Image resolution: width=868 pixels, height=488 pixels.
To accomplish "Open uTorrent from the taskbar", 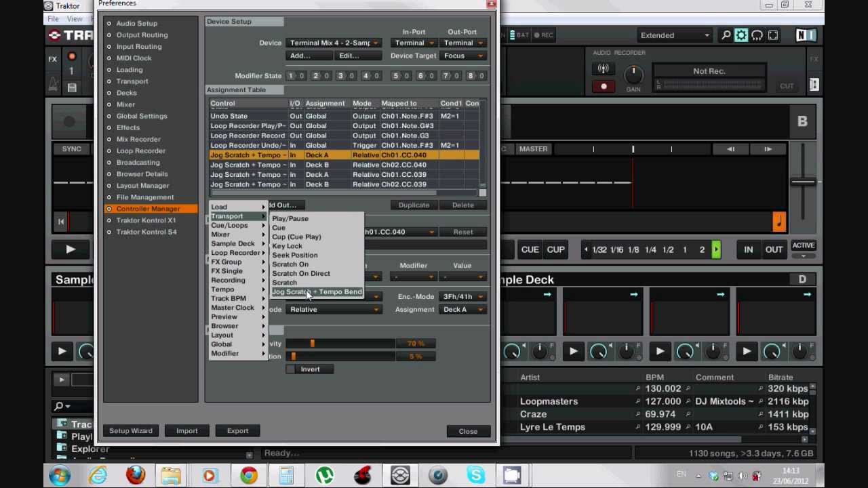I will pyautogui.click(x=325, y=475).
